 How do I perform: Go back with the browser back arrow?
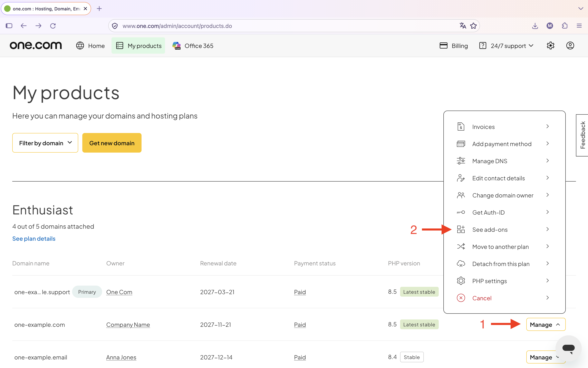(x=24, y=26)
